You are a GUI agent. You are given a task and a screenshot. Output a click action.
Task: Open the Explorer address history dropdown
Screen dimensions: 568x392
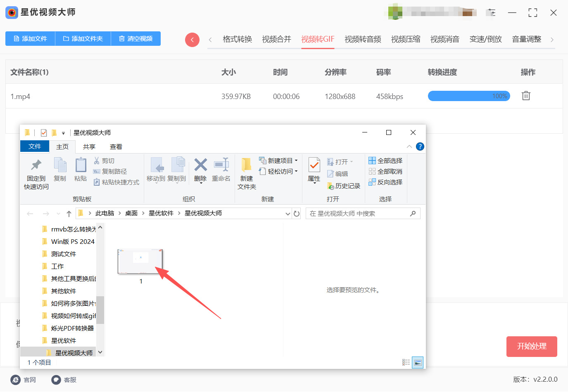(x=288, y=213)
